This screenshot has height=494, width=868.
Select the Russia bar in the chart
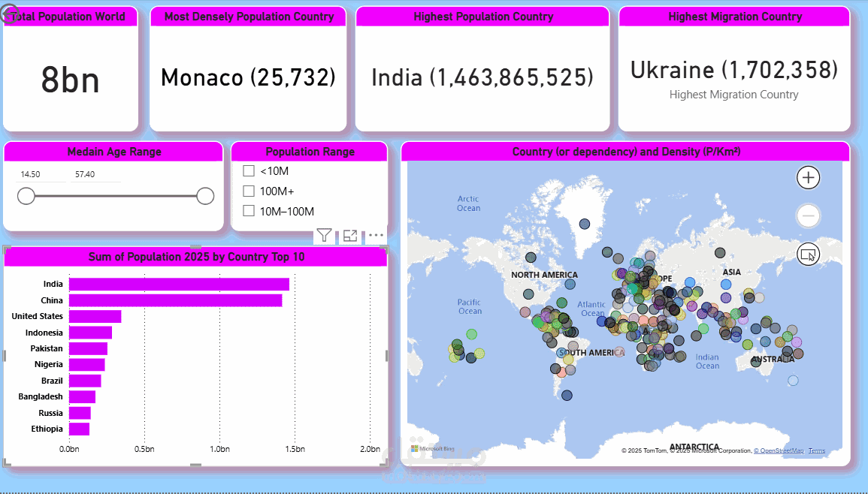pos(80,413)
